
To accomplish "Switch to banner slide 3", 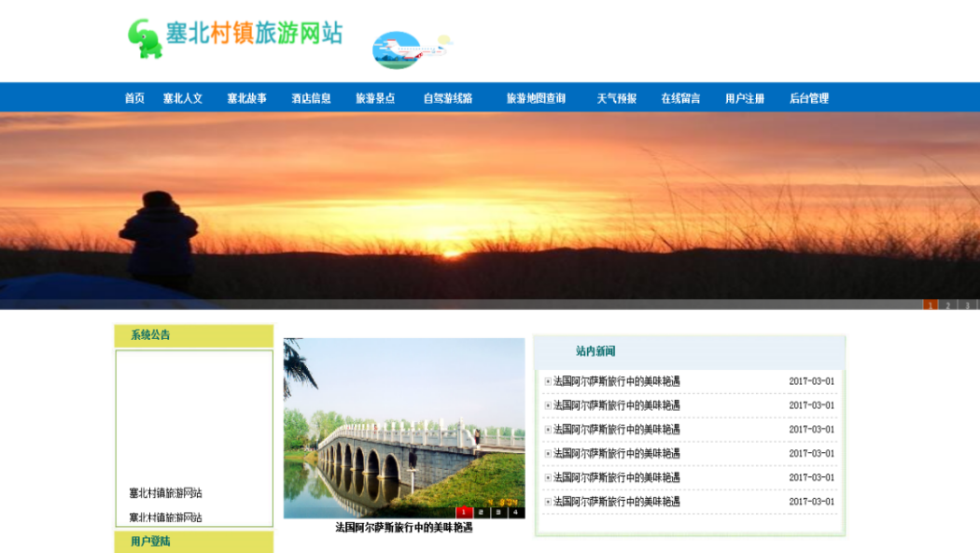I will tap(967, 305).
